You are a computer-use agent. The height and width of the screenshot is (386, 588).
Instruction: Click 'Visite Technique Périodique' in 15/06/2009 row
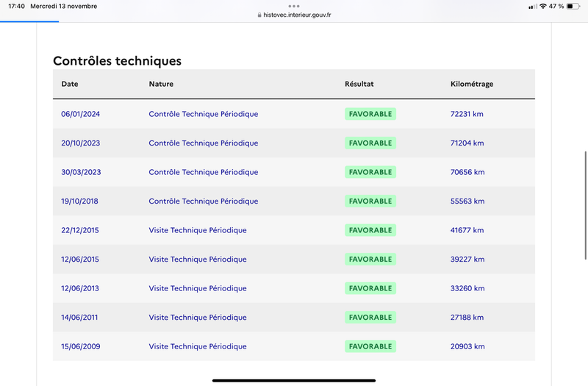(x=198, y=346)
